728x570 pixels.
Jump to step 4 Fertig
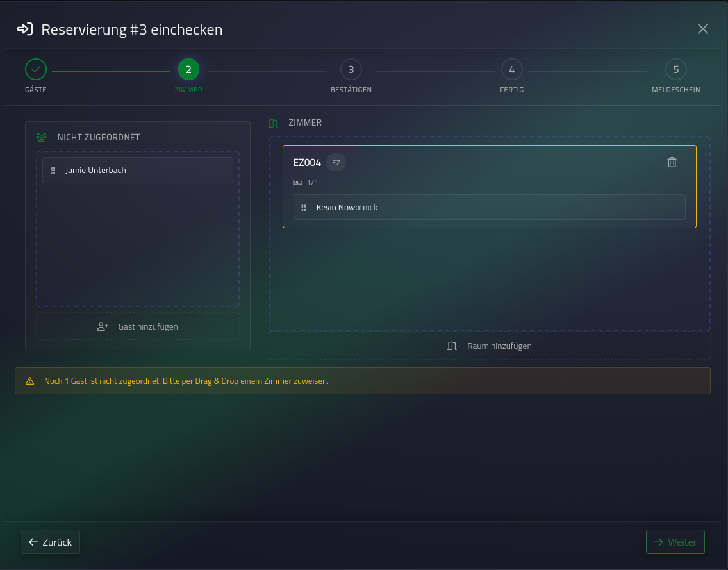511,69
